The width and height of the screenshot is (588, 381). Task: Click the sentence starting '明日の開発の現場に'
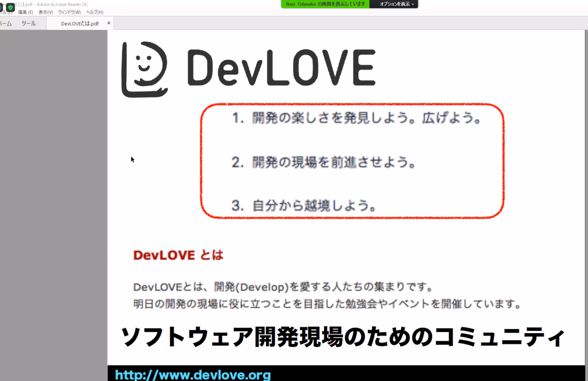coord(327,304)
